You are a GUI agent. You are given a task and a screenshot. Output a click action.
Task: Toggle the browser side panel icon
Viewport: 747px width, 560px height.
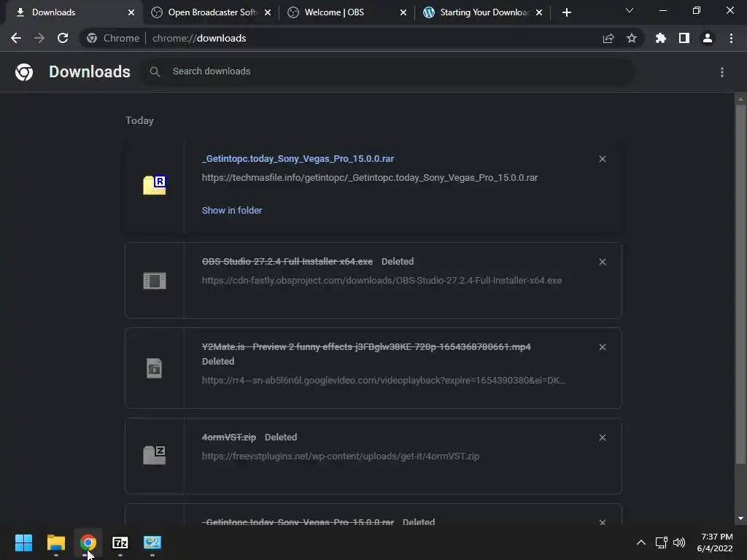tap(684, 38)
